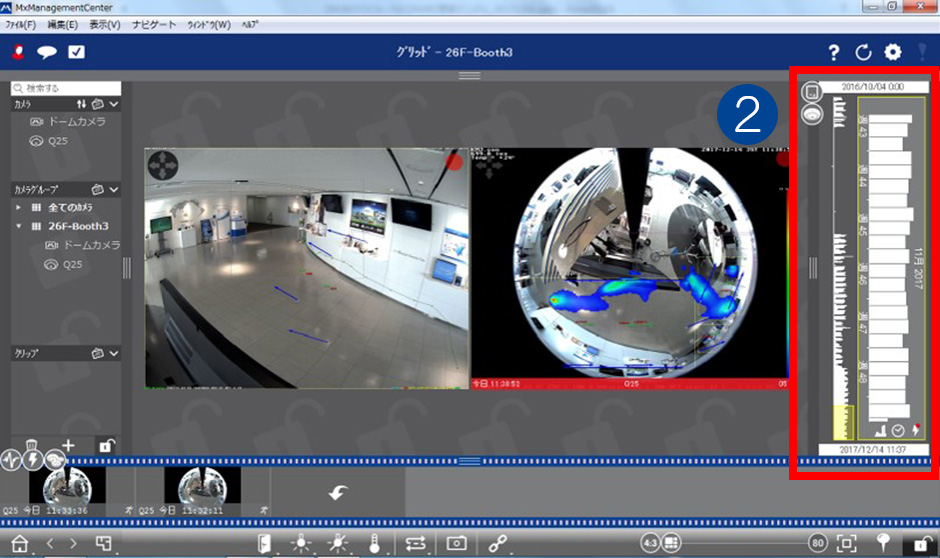Select ドームカメラ under 26F-Booth3
The image size is (940, 558).
coord(83,245)
